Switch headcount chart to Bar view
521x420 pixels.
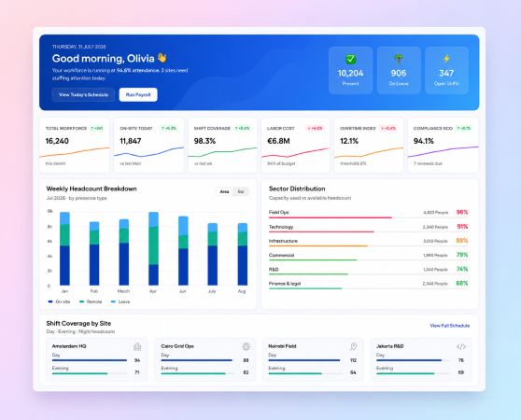(x=241, y=191)
